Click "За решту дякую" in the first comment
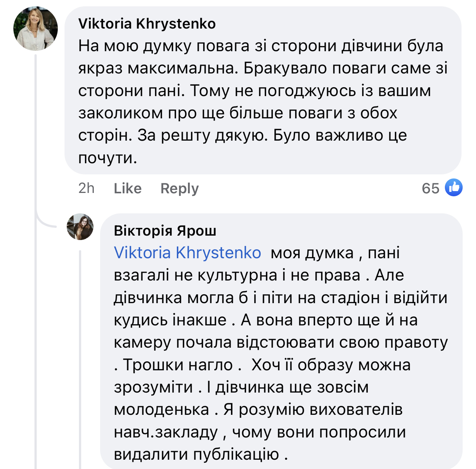This screenshot has width=476, height=469. tap(202, 136)
